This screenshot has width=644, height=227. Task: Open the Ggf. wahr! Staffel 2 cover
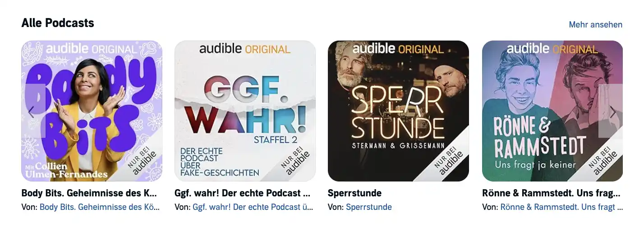[245, 111]
